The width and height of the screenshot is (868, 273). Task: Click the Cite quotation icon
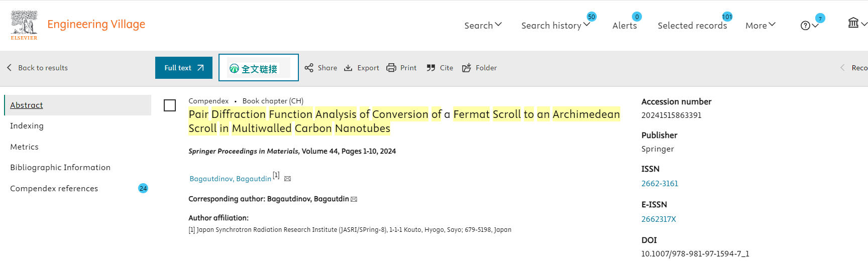[x=431, y=68]
